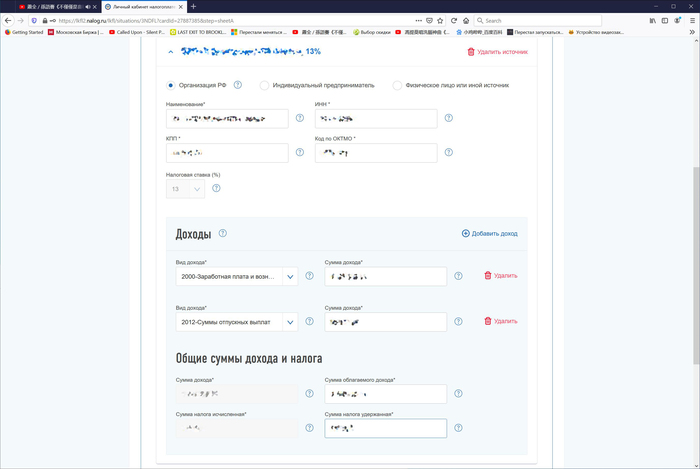Image resolution: width=700 pixels, height=469 pixels.
Task: Click the Наименование input field
Action: click(x=227, y=119)
